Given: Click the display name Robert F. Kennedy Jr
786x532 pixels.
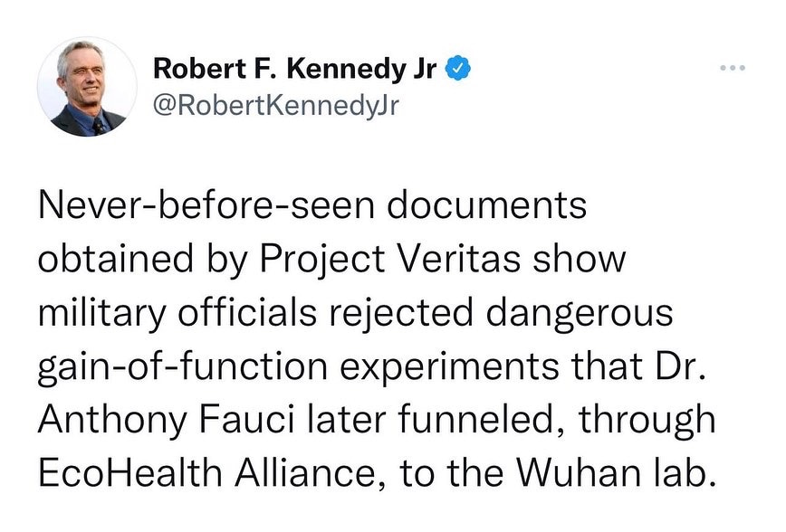Looking at the screenshot, I should tap(295, 69).
